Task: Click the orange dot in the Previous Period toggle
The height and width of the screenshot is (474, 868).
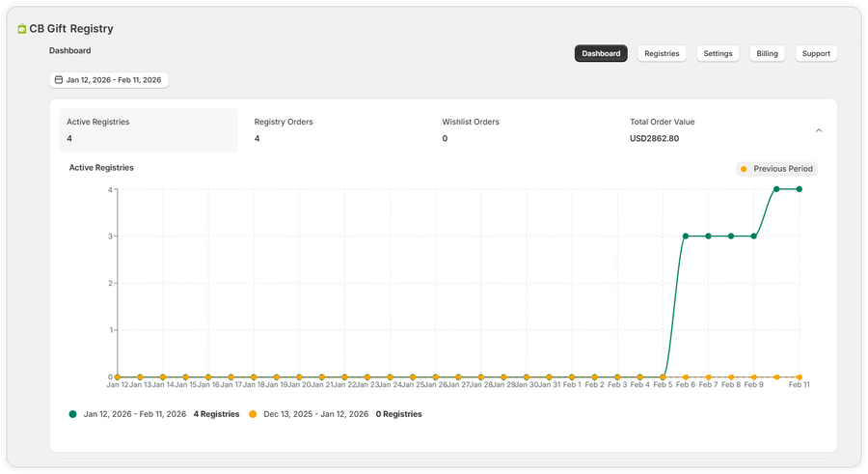Action: (x=744, y=169)
